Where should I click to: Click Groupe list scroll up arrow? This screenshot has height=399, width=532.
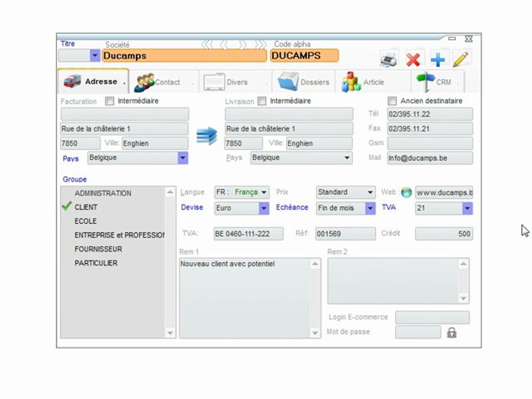[x=170, y=192]
